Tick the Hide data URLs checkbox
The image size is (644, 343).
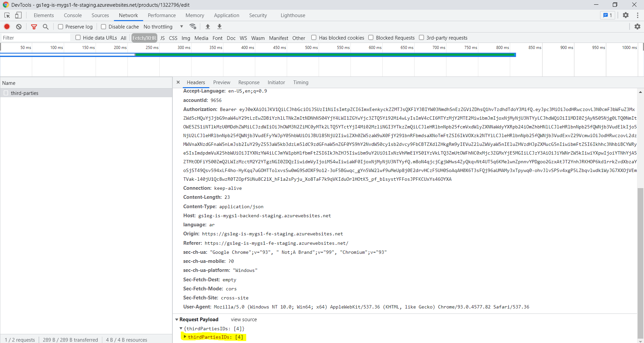pyautogui.click(x=78, y=38)
